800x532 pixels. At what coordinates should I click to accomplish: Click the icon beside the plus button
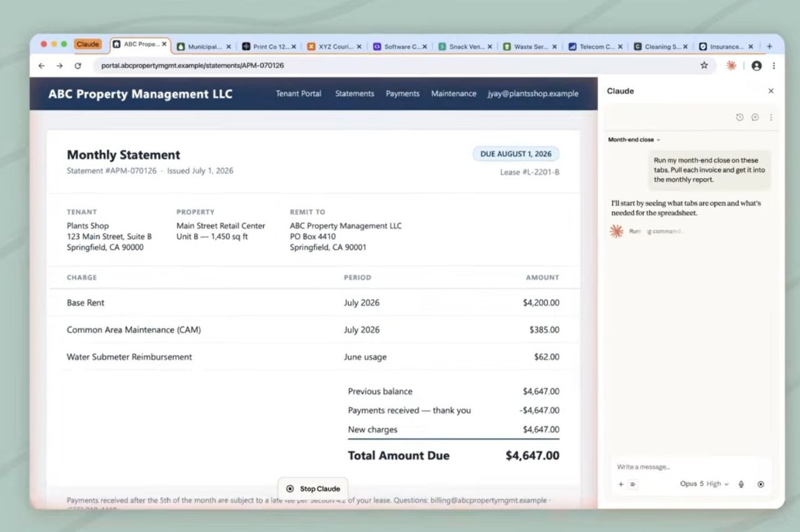[632, 484]
